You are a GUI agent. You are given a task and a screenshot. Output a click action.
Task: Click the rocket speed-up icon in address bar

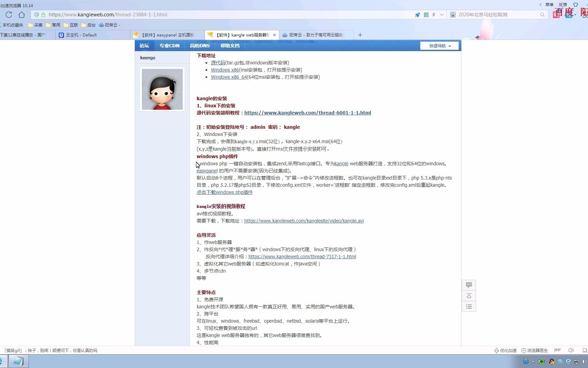coord(418,15)
